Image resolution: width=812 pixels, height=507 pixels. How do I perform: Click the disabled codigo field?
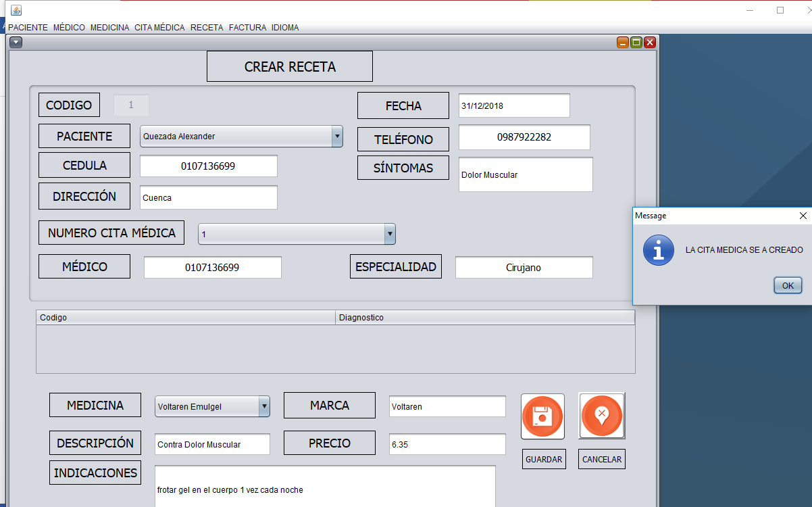click(131, 105)
